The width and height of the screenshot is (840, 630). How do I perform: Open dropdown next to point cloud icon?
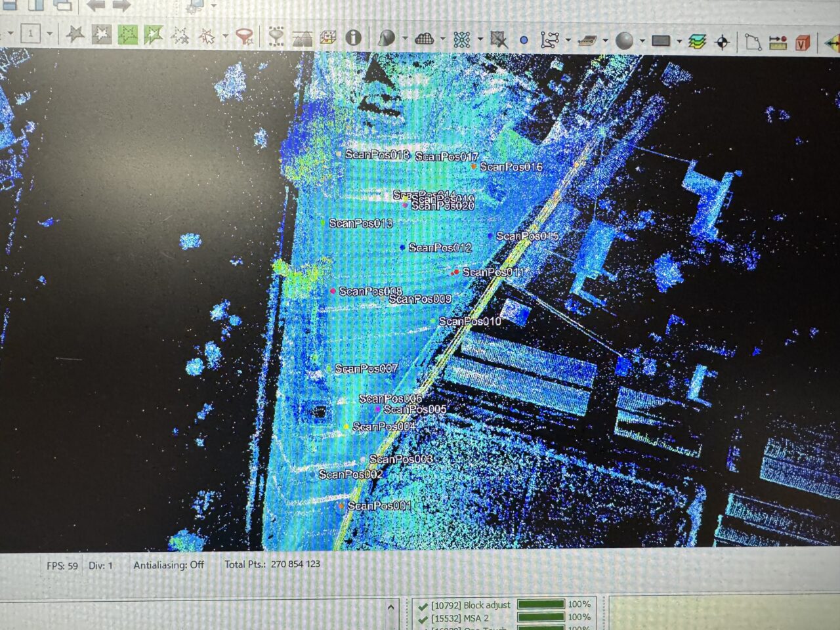443,39
